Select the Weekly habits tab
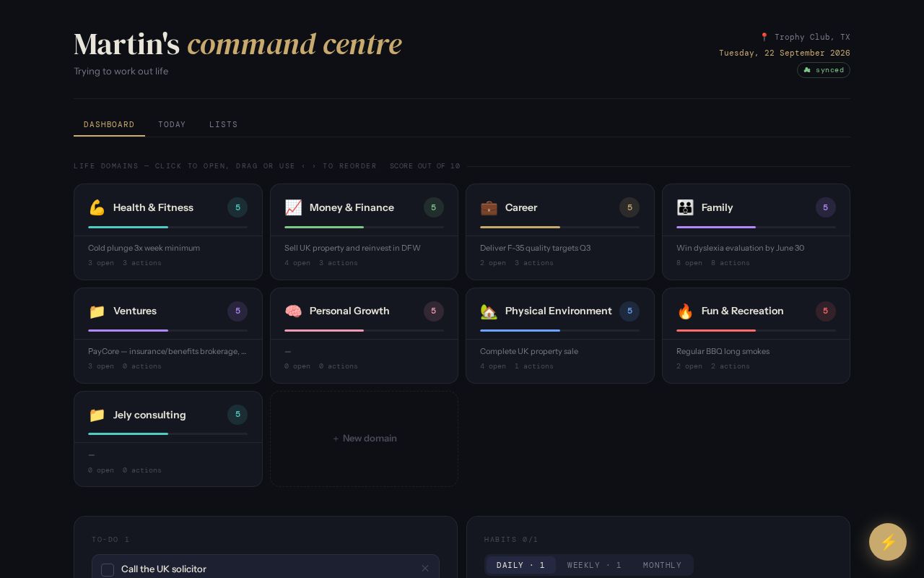This screenshot has height=578, width=924. 594,565
